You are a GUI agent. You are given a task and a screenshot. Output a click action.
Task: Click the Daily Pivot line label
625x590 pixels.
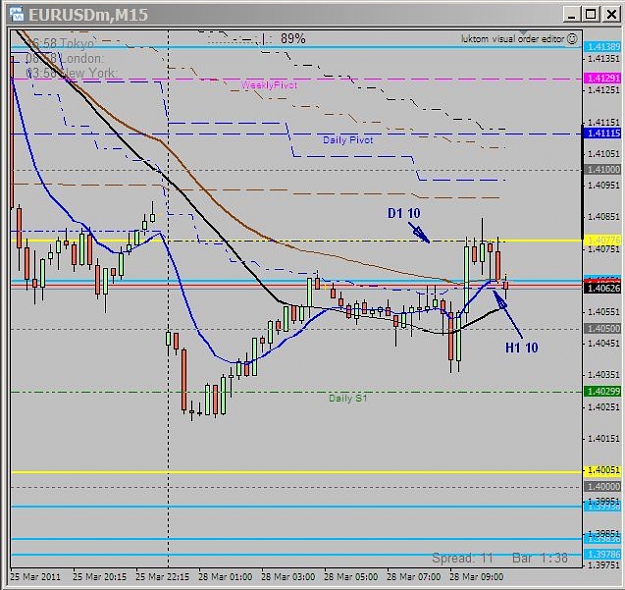[348, 140]
